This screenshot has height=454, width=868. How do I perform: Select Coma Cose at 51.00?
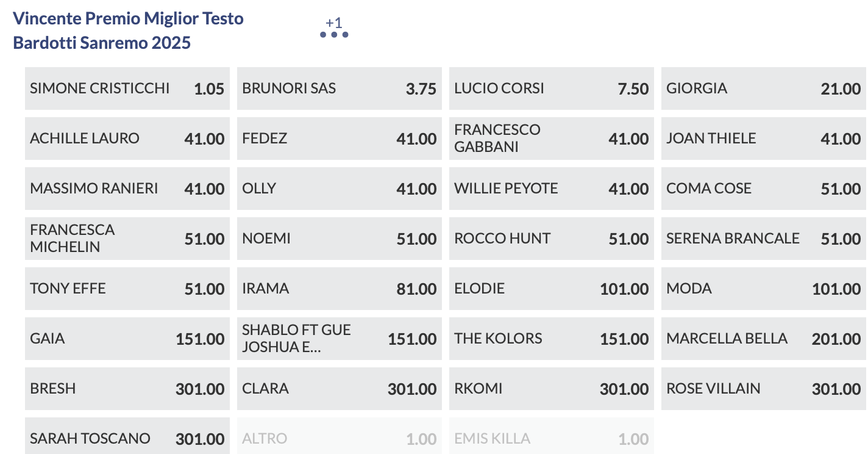coord(763,189)
